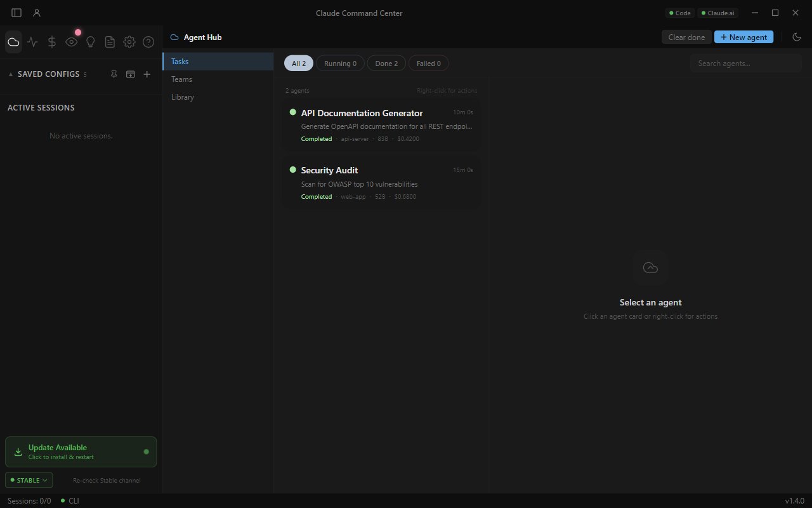Filter by Running 0 agents
This screenshot has height=508, width=812.
point(340,63)
